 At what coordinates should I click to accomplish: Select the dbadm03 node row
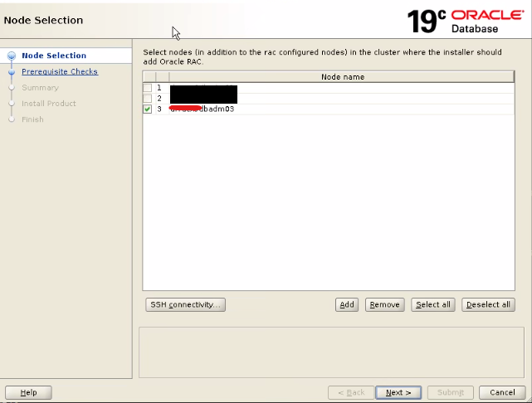329,109
